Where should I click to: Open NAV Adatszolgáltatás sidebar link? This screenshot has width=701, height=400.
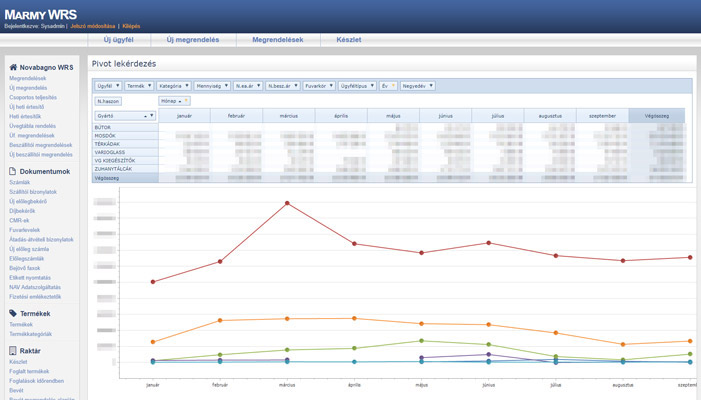click(35, 287)
